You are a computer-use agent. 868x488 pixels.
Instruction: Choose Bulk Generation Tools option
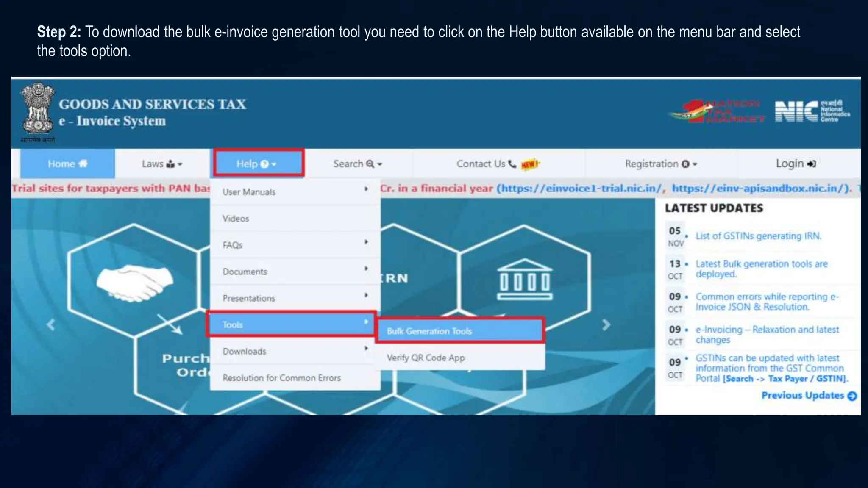pyautogui.click(x=459, y=331)
